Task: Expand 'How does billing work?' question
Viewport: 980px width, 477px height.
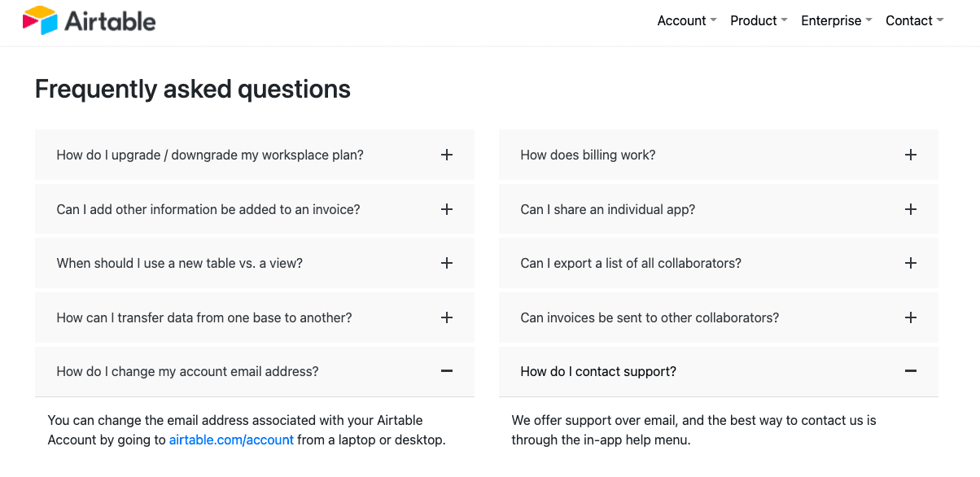Action: click(x=719, y=155)
